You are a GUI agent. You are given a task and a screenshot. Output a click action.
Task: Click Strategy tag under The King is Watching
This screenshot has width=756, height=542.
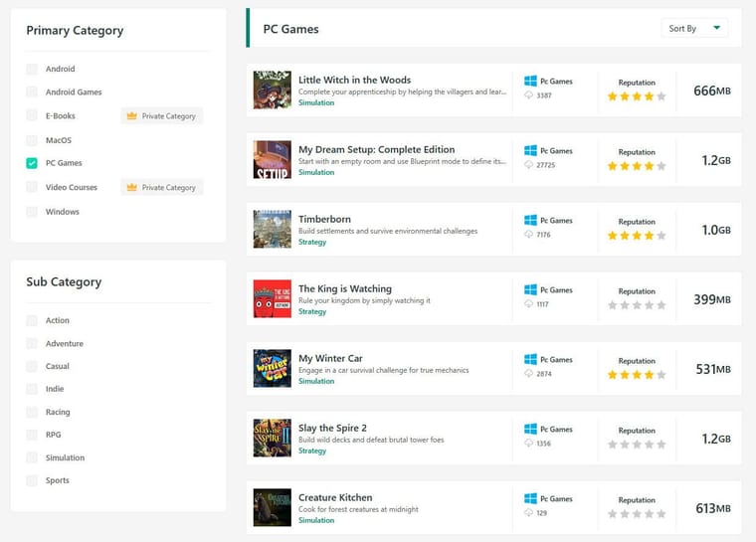click(312, 311)
